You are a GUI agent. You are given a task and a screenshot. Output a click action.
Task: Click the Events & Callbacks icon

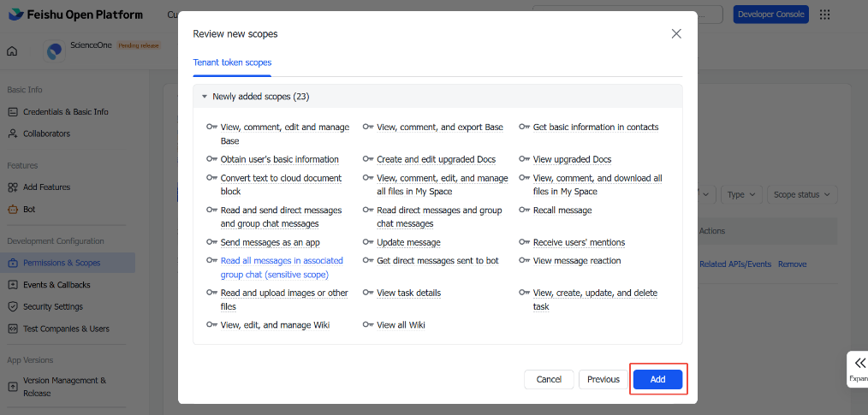tap(13, 285)
